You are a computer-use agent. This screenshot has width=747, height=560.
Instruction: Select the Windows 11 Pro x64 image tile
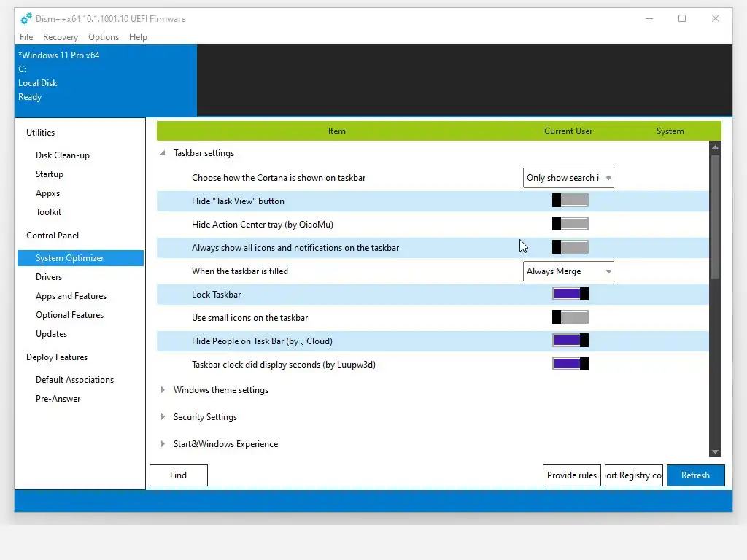[x=106, y=80]
